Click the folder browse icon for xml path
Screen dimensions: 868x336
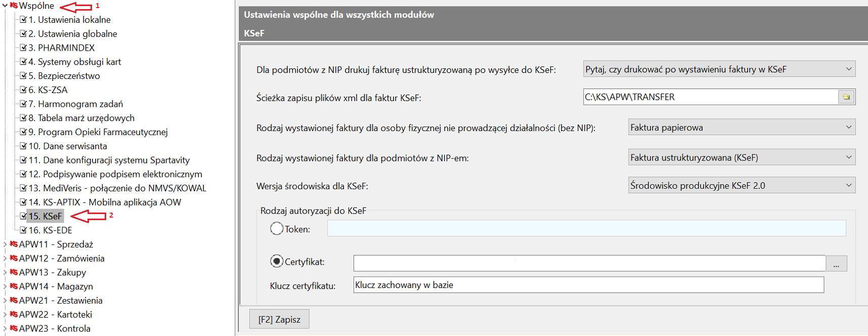click(846, 97)
